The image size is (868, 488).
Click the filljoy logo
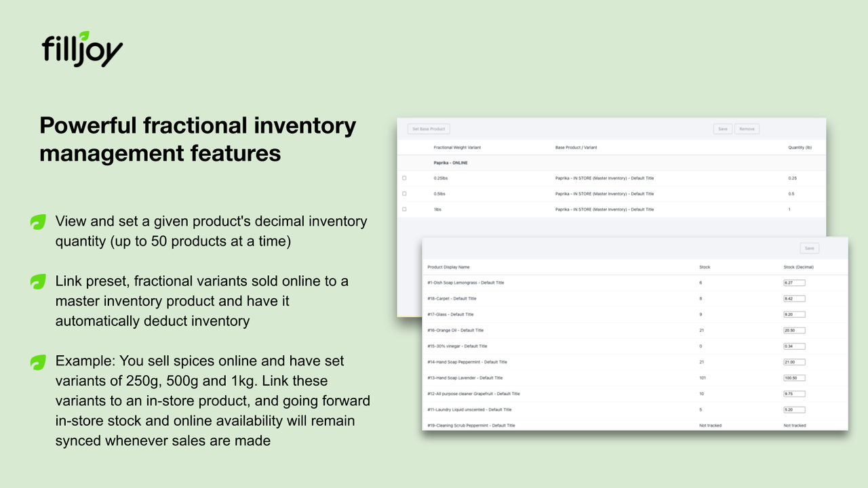tap(80, 49)
